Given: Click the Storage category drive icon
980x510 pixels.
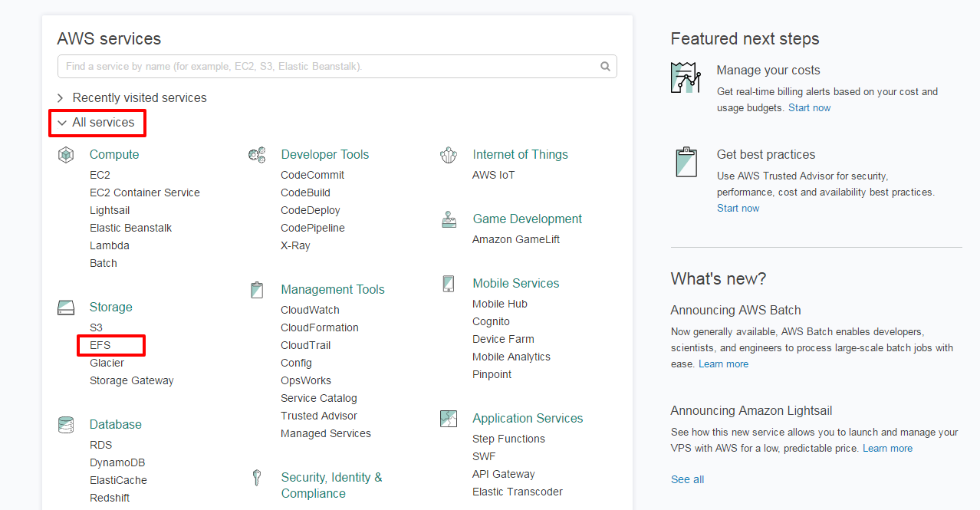Looking at the screenshot, I should click(x=66, y=308).
